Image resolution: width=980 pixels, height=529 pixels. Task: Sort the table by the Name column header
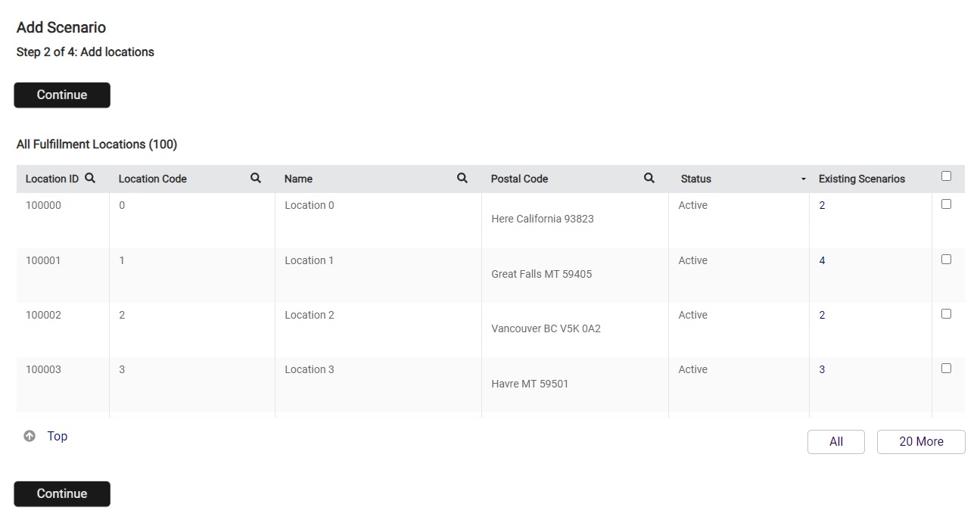click(297, 179)
